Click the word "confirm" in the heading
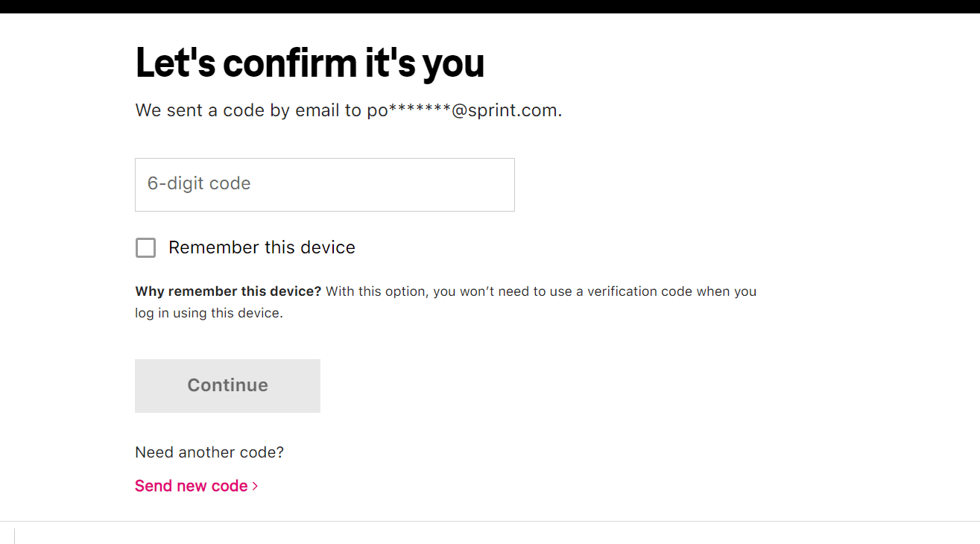 point(291,63)
